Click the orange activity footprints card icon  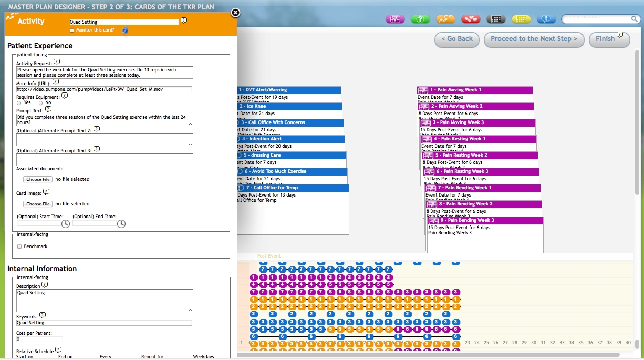tap(445, 19)
